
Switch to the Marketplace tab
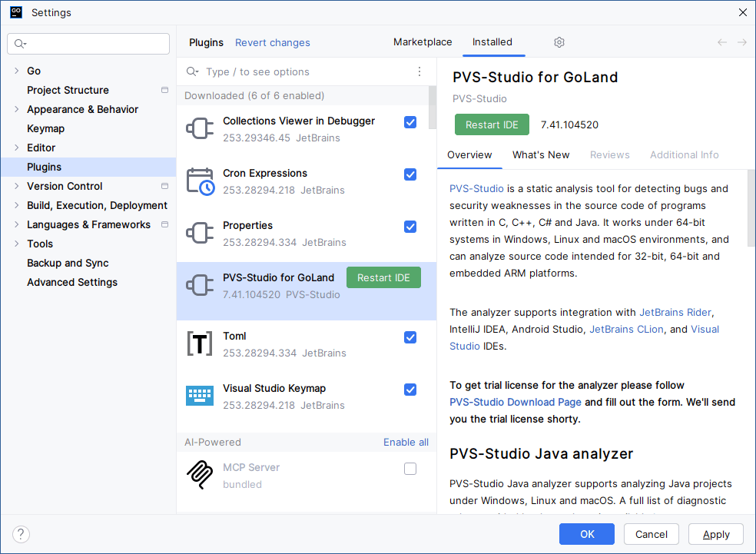coord(423,42)
